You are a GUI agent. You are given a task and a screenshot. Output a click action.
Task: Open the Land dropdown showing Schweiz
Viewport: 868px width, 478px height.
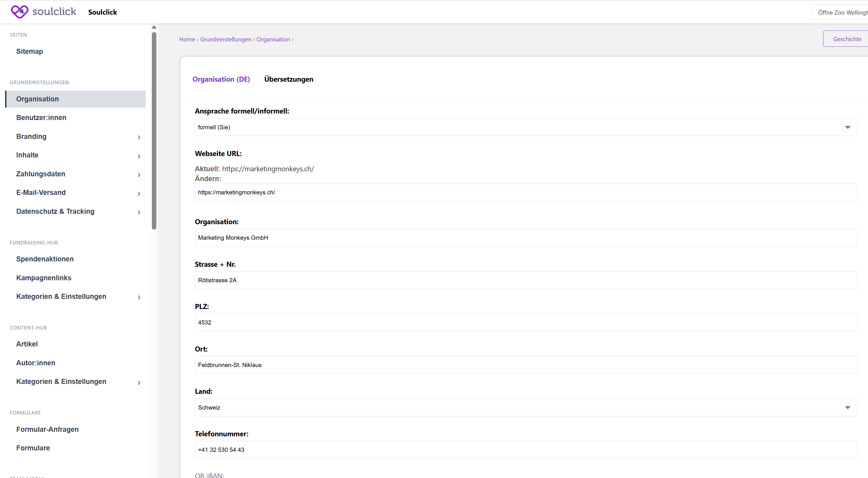point(526,408)
